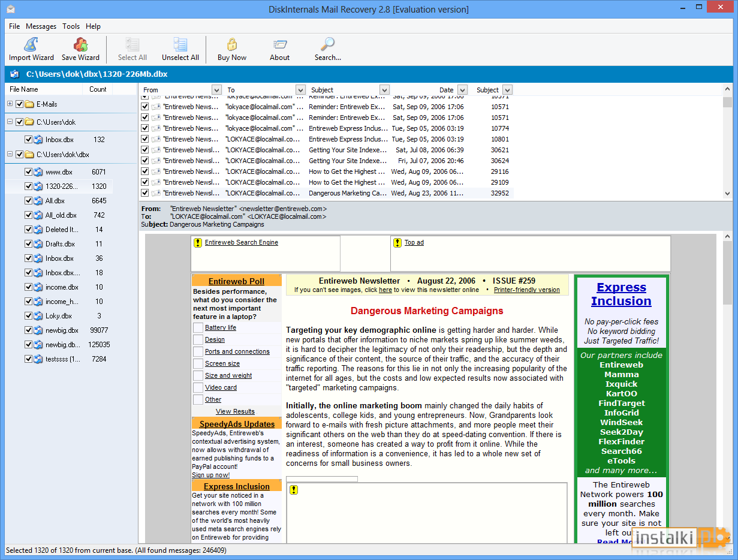Screen dimensions: 738x560
Task: Sort by the File Name column header
Action: click(x=43, y=89)
